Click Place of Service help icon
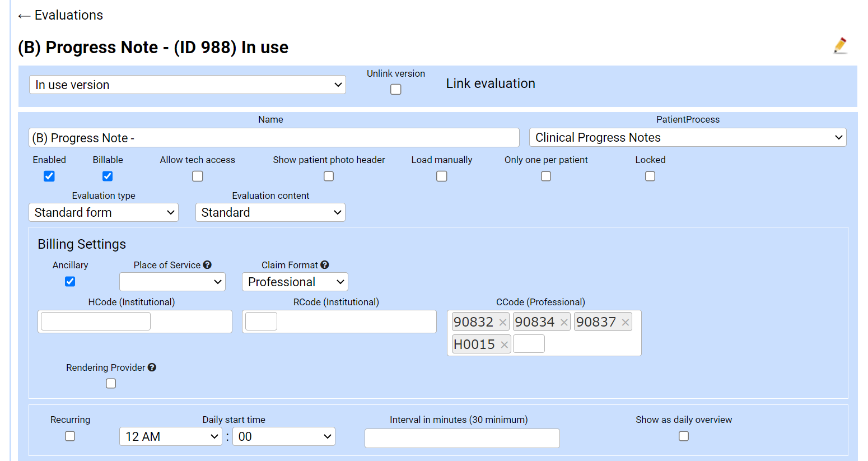This screenshot has height=461, width=868. pos(207,265)
